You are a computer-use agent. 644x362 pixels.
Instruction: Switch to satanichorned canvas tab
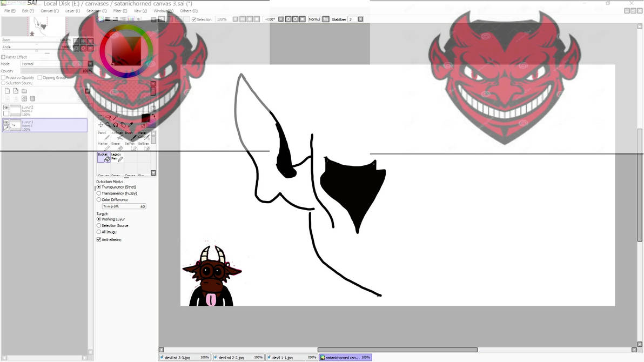coord(346,358)
